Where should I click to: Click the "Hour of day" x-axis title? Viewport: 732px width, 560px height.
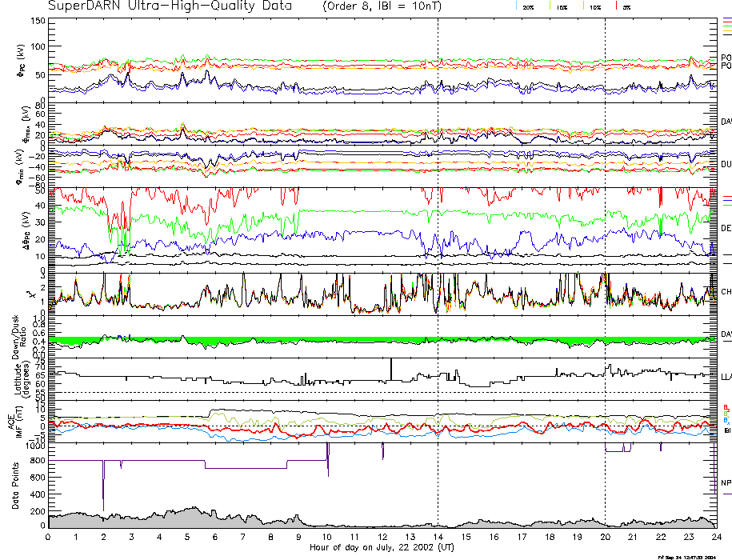point(381,546)
